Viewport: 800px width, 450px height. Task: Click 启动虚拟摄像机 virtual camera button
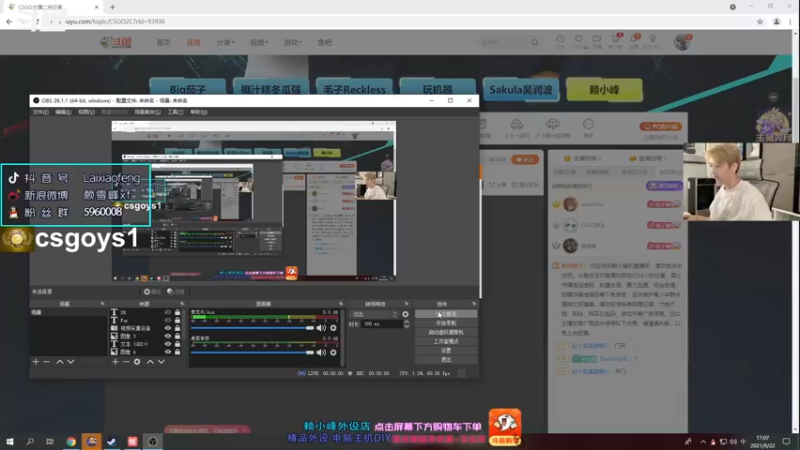click(x=446, y=332)
